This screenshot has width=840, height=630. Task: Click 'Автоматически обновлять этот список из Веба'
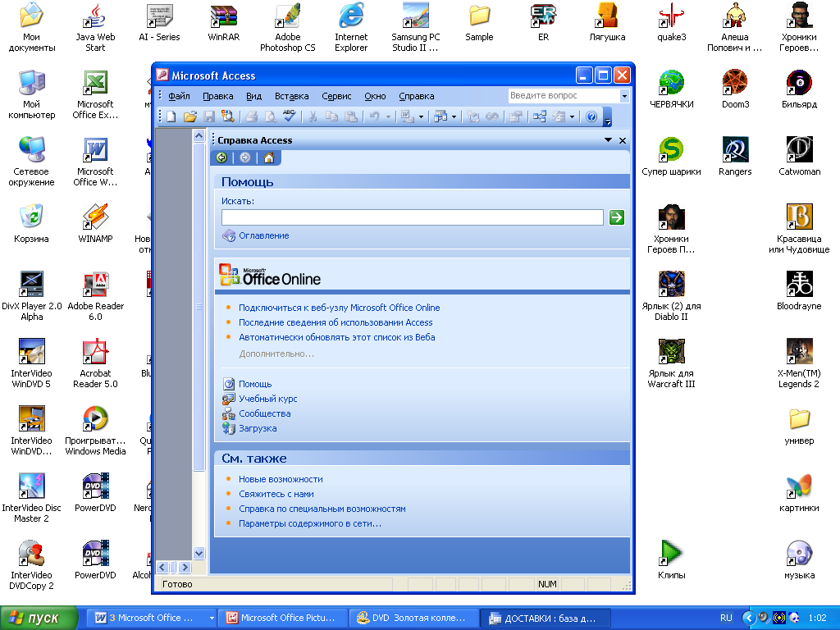click(336, 337)
